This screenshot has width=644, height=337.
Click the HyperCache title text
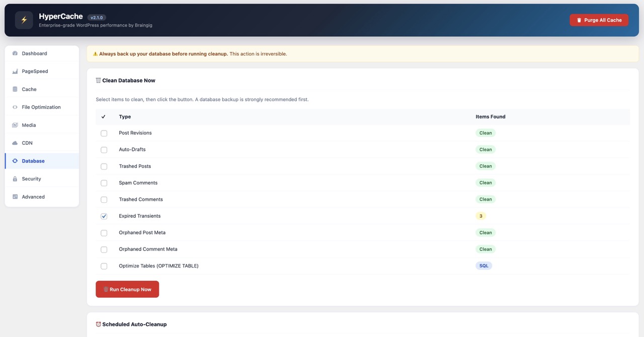pyautogui.click(x=60, y=17)
